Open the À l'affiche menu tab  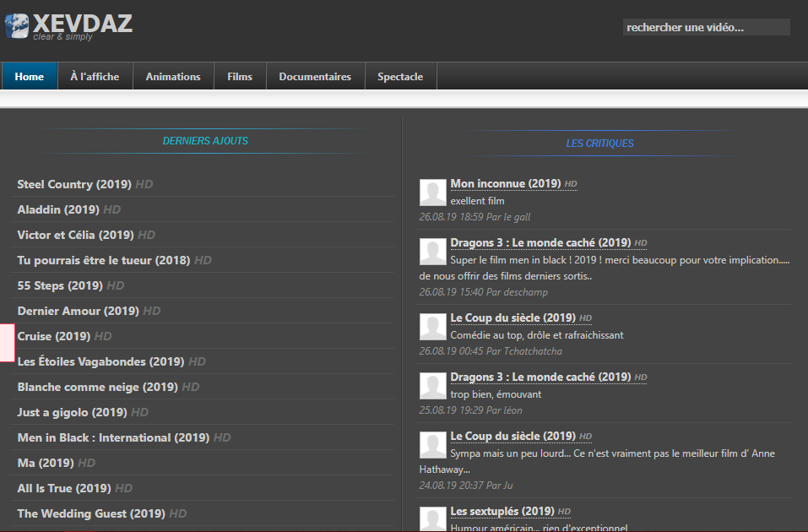pos(95,76)
